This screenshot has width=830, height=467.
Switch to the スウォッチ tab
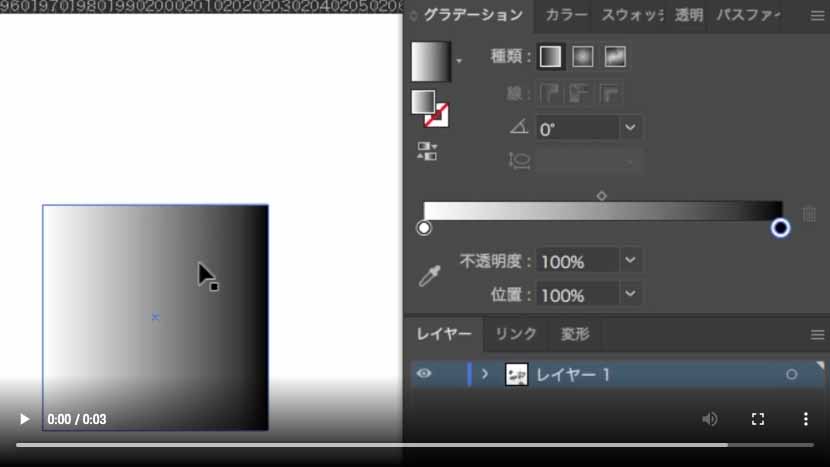click(x=632, y=15)
